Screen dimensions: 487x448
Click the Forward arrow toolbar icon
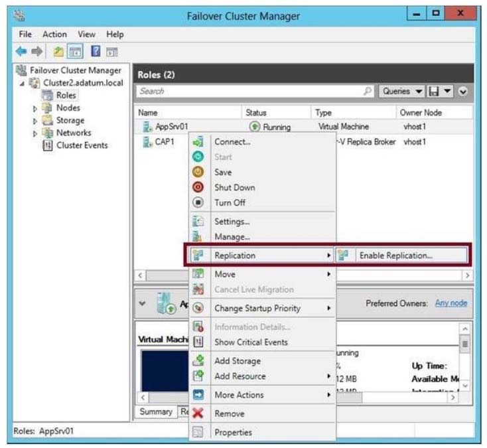coord(37,51)
